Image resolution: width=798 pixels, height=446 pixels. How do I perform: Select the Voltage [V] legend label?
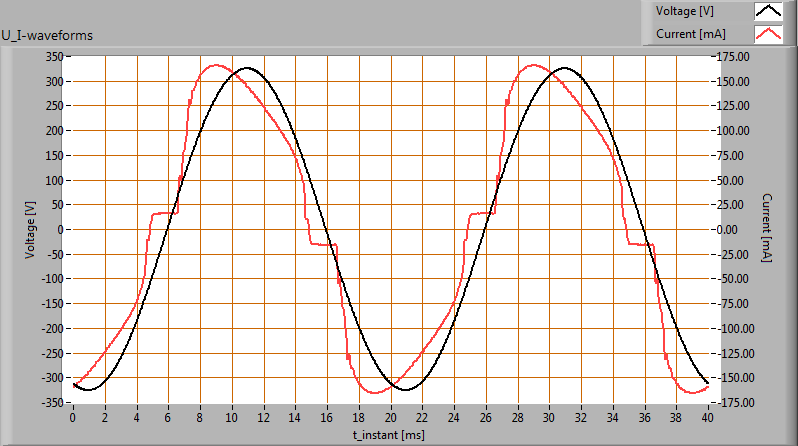[x=683, y=12]
